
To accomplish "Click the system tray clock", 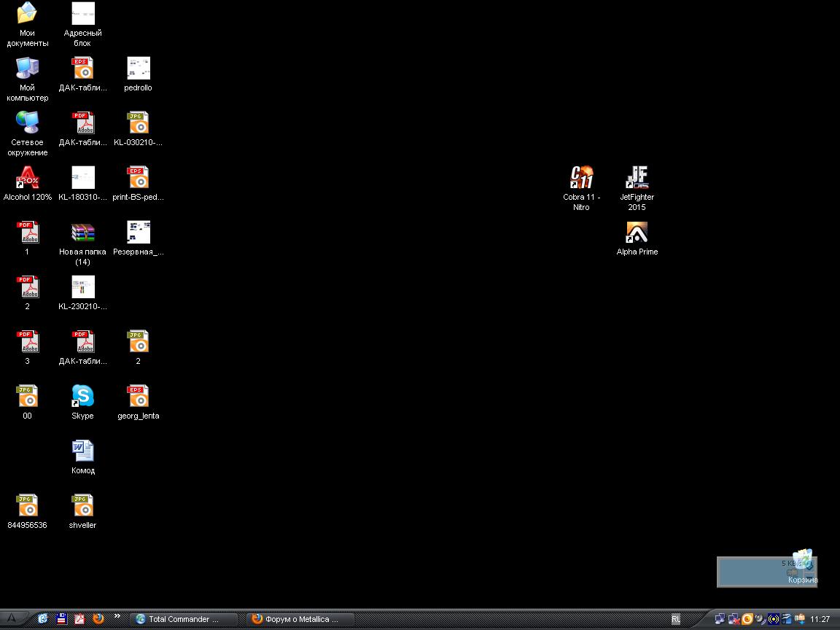I will tap(820, 619).
